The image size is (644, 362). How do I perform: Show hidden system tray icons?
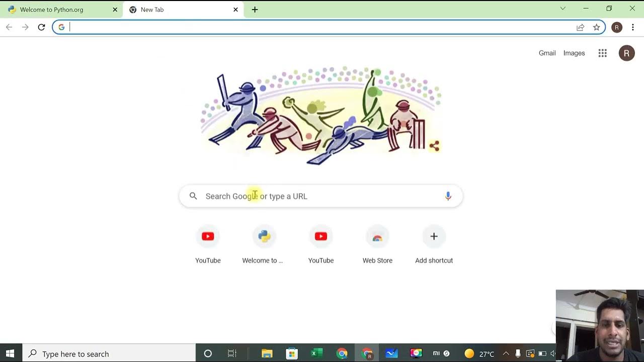506,353
